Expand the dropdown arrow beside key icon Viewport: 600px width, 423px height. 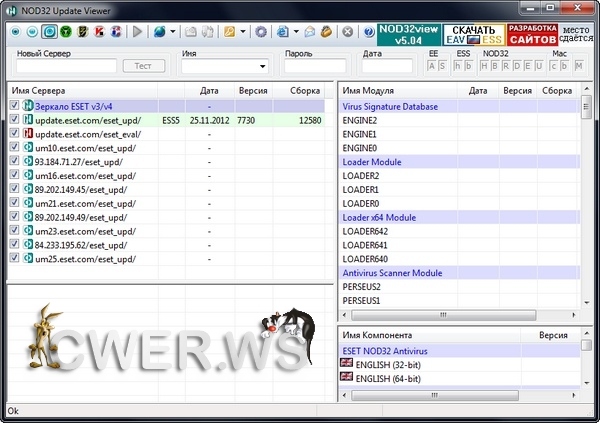click(243, 31)
